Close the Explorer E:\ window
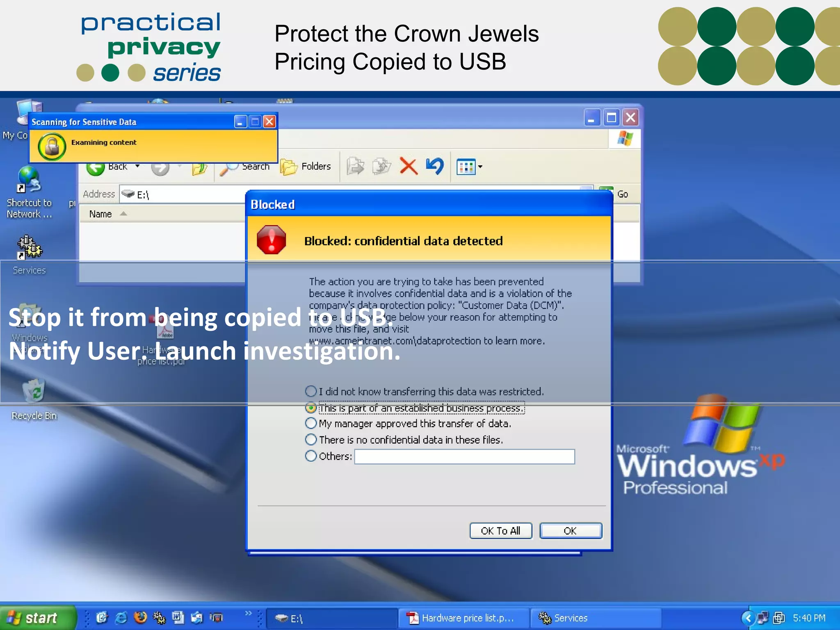 [630, 118]
